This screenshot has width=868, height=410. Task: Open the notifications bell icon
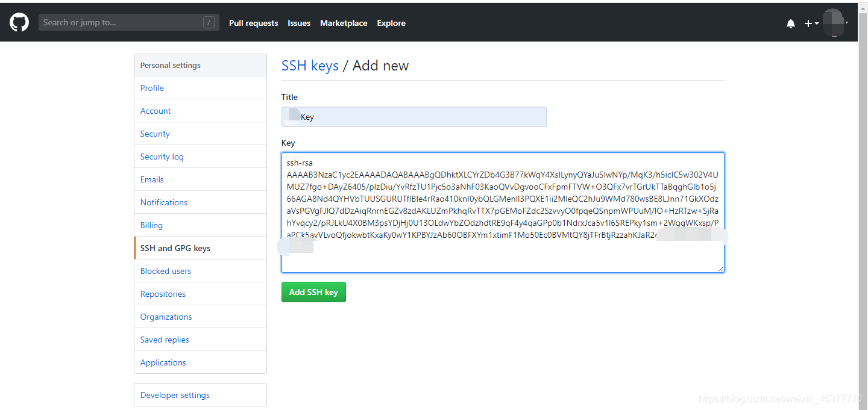(791, 23)
